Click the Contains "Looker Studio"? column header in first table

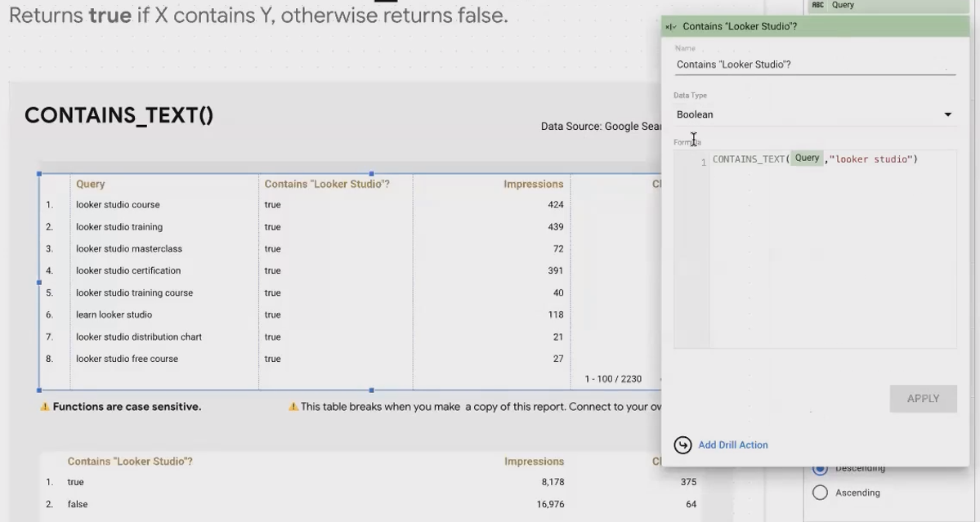[x=327, y=184]
